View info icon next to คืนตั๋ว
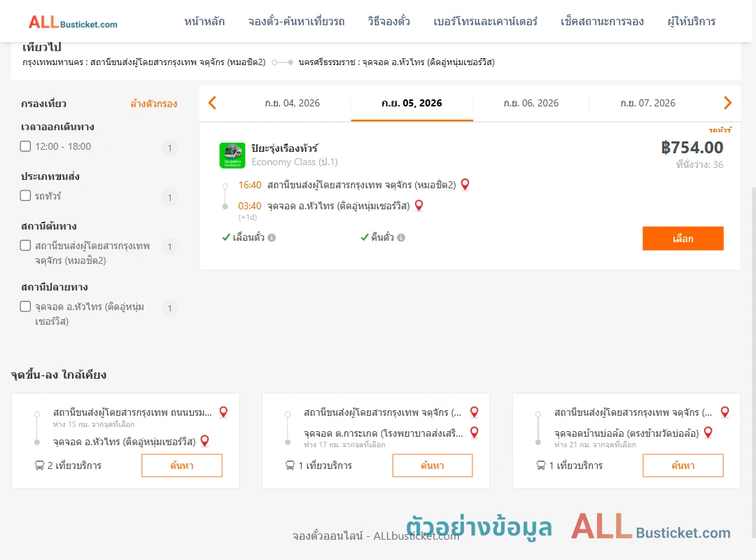Image resolution: width=756 pixels, height=560 pixels. tap(401, 237)
